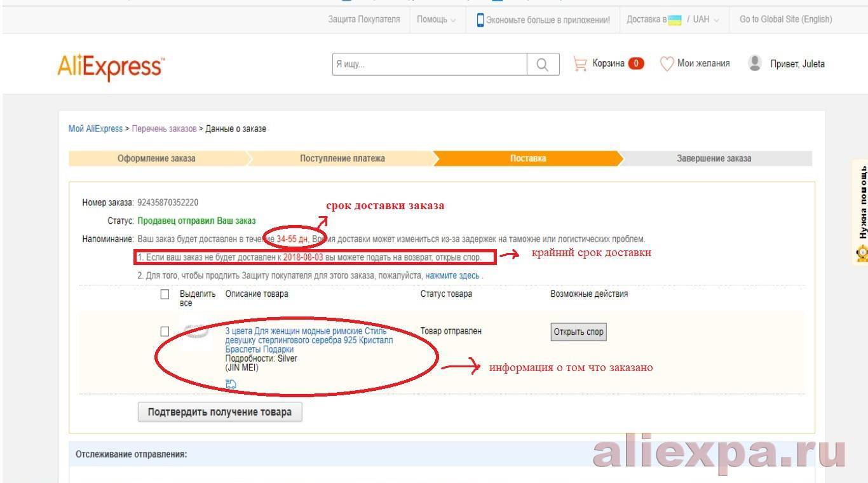The width and height of the screenshot is (868, 483).
Task: Click 'Привет, Juleta' account link
Action: point(797,64)
